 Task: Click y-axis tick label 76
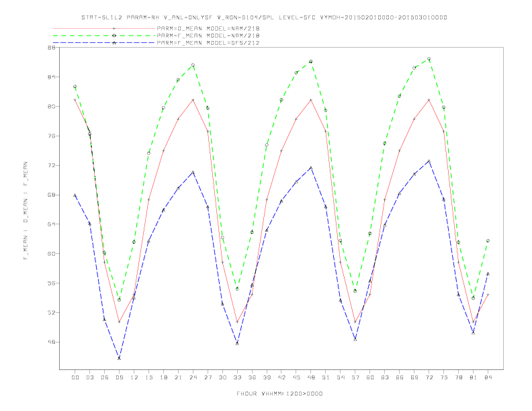click(x=52, y=136)
